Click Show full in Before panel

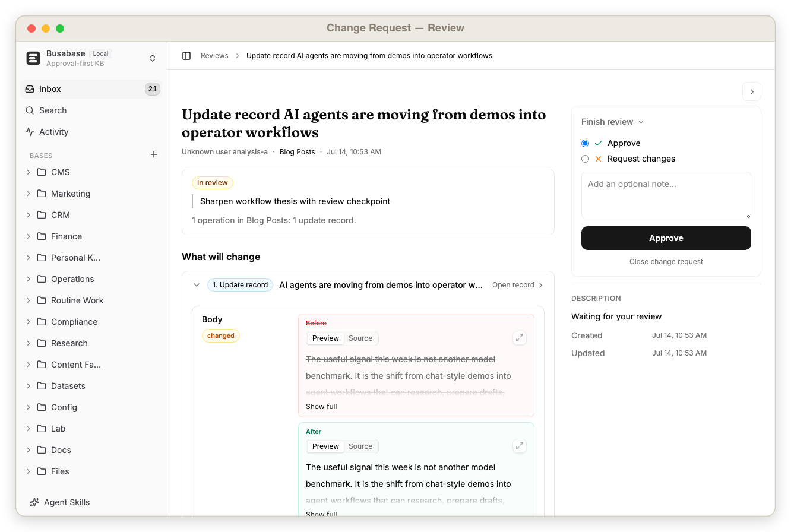[x=321, y=407]
